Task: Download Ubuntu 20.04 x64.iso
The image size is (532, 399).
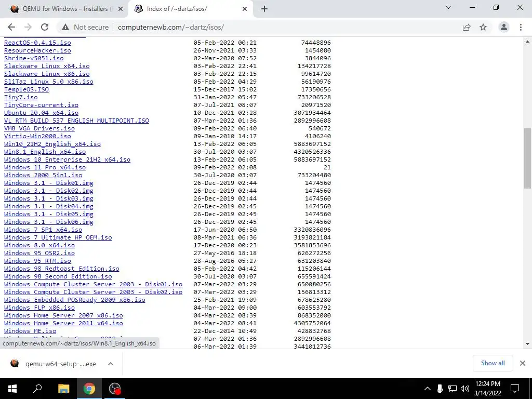Action: click(42, 113)
